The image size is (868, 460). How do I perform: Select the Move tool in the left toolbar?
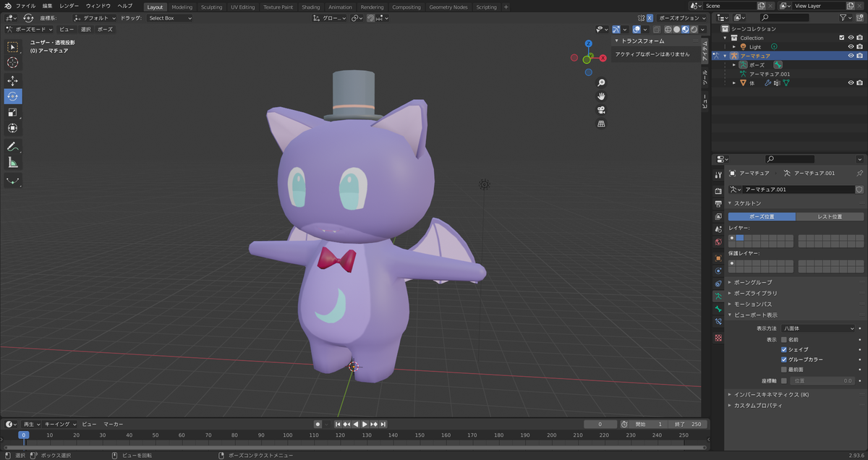(x=13, y=81)
